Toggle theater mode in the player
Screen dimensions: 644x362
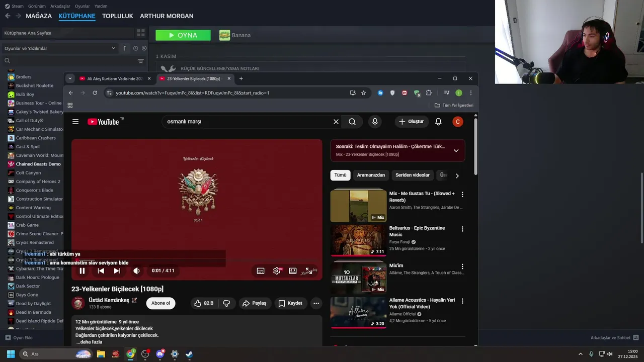click(x=293, y=271)
